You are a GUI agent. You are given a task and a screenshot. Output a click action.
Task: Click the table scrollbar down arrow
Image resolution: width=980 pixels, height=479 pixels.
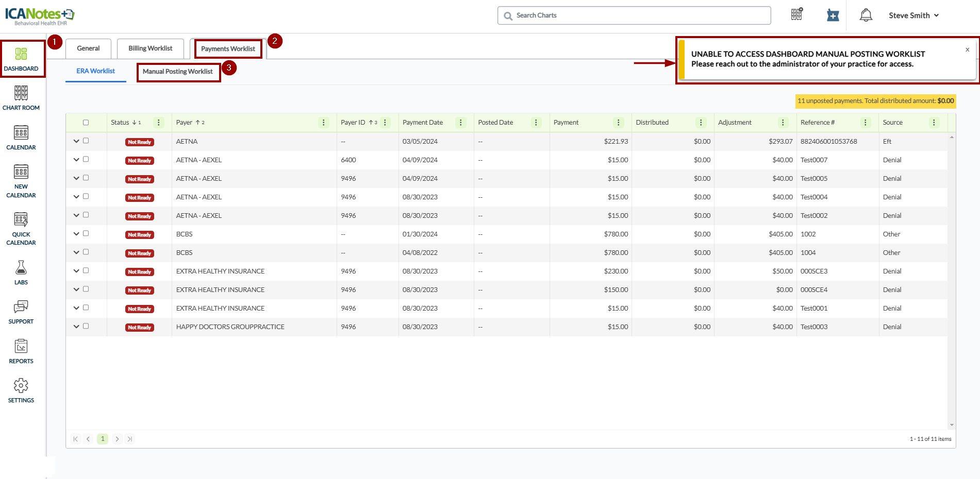(x=952, y=425)
